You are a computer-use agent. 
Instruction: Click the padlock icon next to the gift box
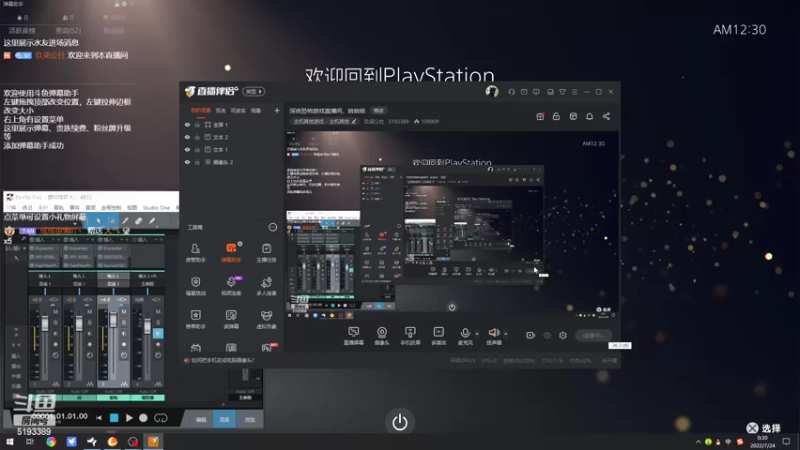[556, 116]
